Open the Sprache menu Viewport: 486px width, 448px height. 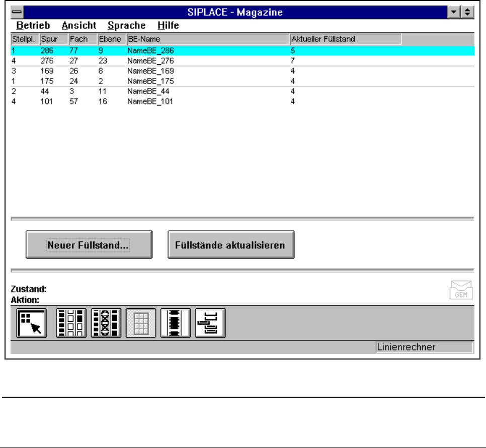[x=126, y=25]
